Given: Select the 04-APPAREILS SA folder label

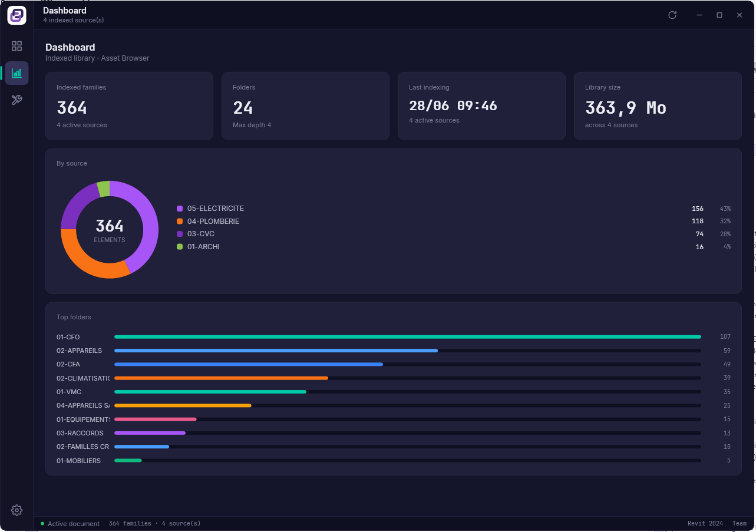Looking at the screenshot, I should (x=83, y=406).
